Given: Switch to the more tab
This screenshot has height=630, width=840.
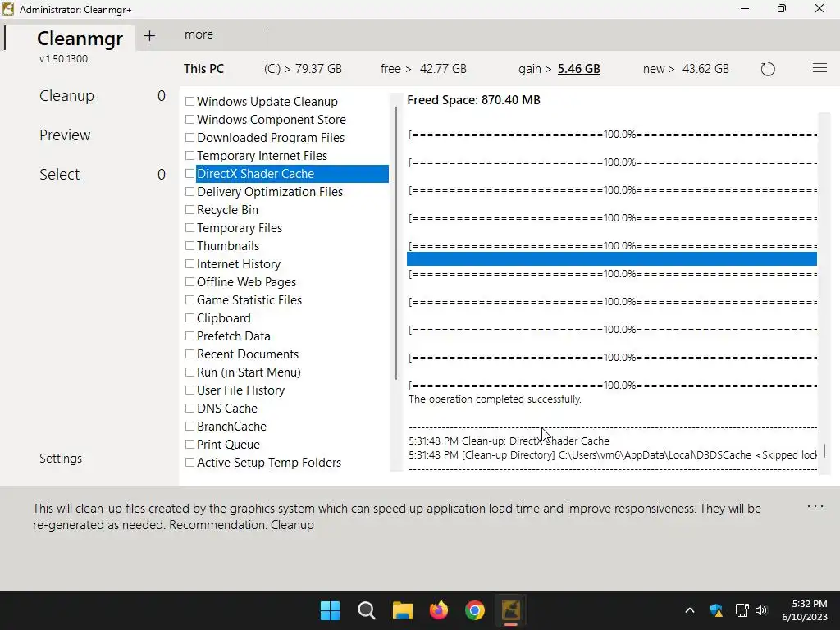Looking at the screenshot, I should (199, 34).
